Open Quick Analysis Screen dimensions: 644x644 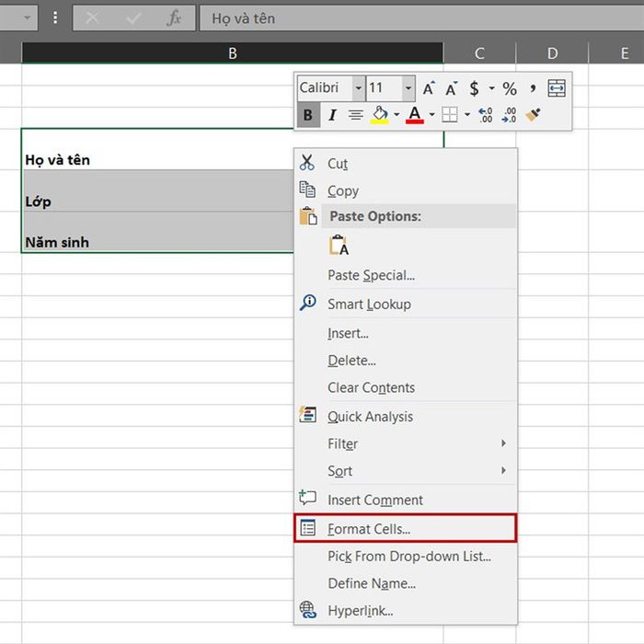406,416
